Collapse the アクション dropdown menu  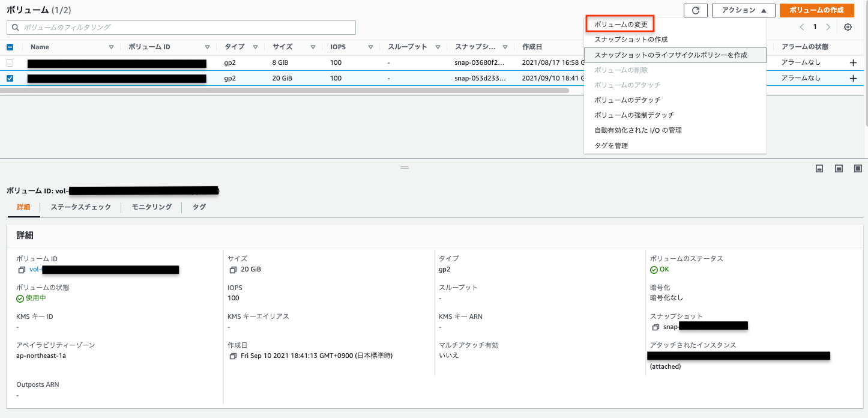tap(744, 10)
